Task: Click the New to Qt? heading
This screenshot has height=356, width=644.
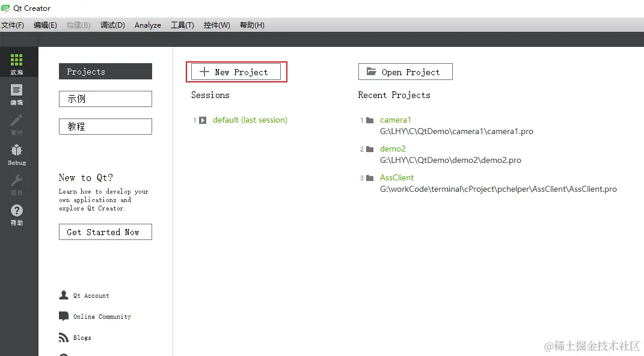Action: point(86,178)
